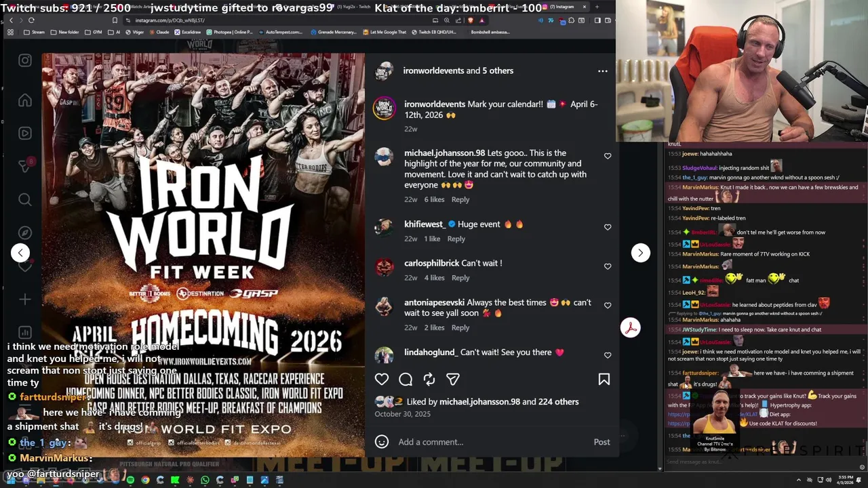
Task: Open the GYM bookmarks folder
Action: tap(92, 32)
